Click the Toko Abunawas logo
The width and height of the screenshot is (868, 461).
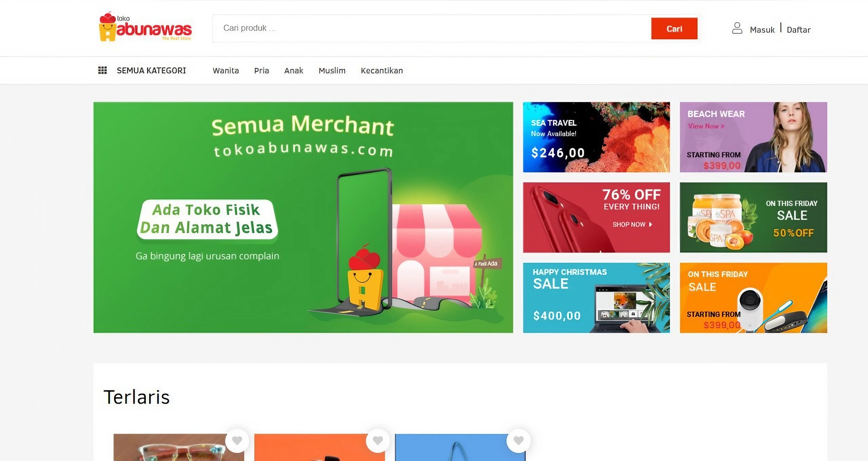pyautogui.click(x=145, y=27)
